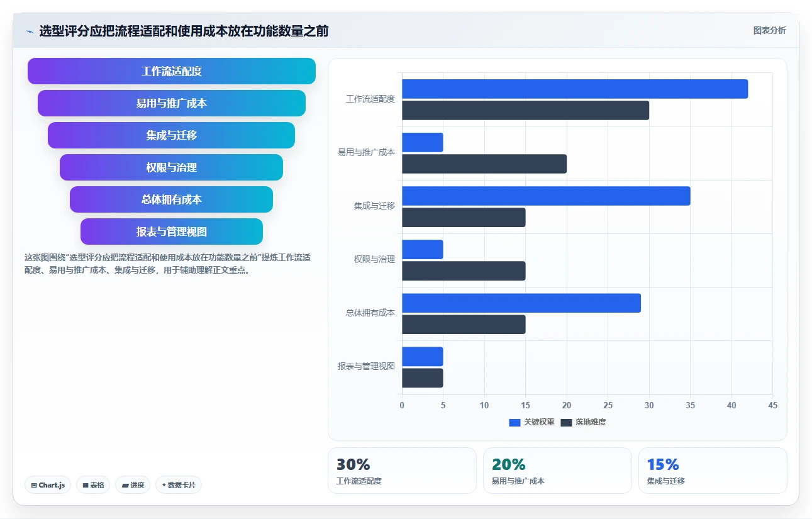The image size is (812, 519).
Task: Click the blue 集成与迁移 关键权重 bar
Action: pos(547,196)
